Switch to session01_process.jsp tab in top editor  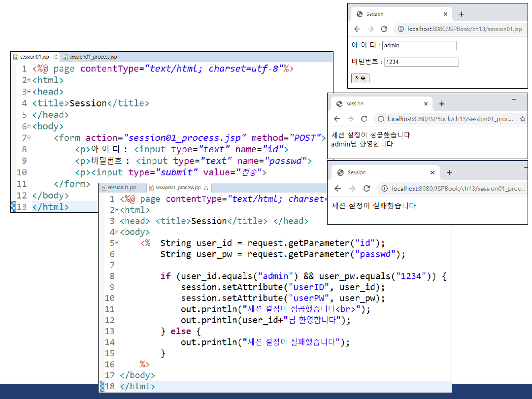[x=93, y=57]
